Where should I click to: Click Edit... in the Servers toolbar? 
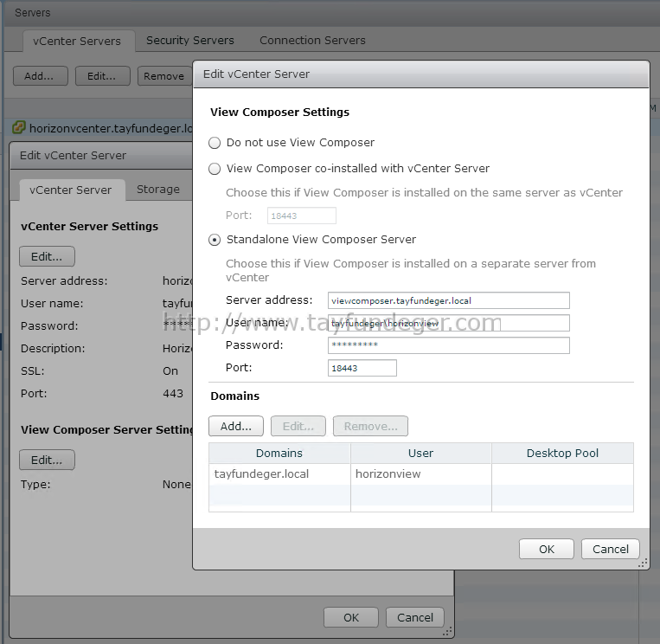click(x=102, y=76)
